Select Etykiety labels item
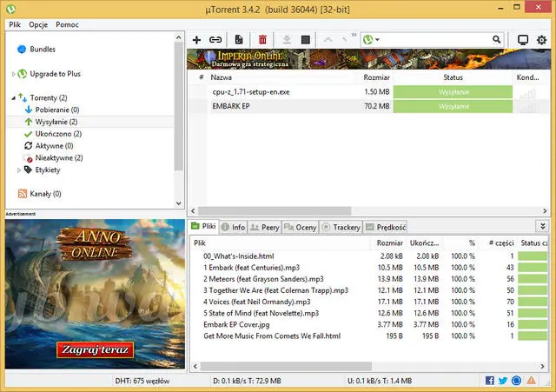Image resolution: width=556 pixels, height=392 pixels. (48, 170)
